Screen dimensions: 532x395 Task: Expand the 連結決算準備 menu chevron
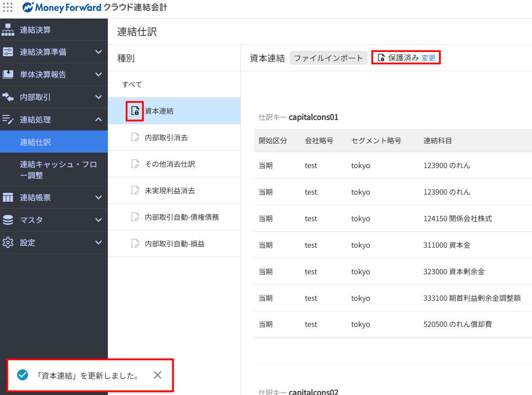point(99,52)
